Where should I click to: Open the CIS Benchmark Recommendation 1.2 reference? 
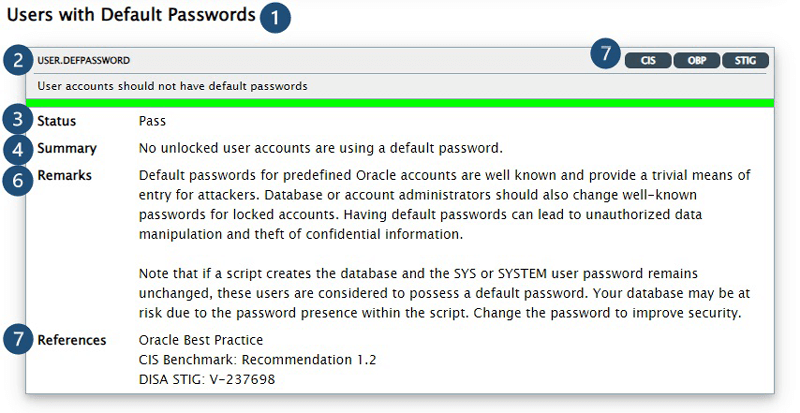click(x=257, y=360)
